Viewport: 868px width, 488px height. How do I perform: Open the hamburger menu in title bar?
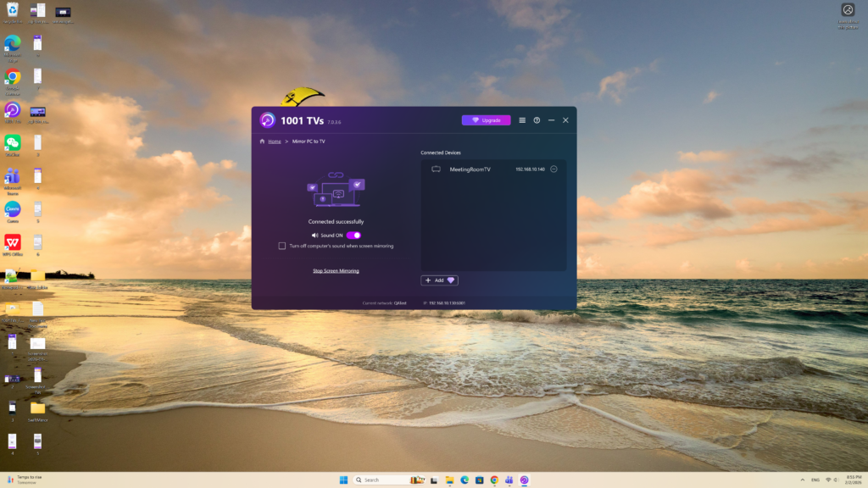click(522, 120)
